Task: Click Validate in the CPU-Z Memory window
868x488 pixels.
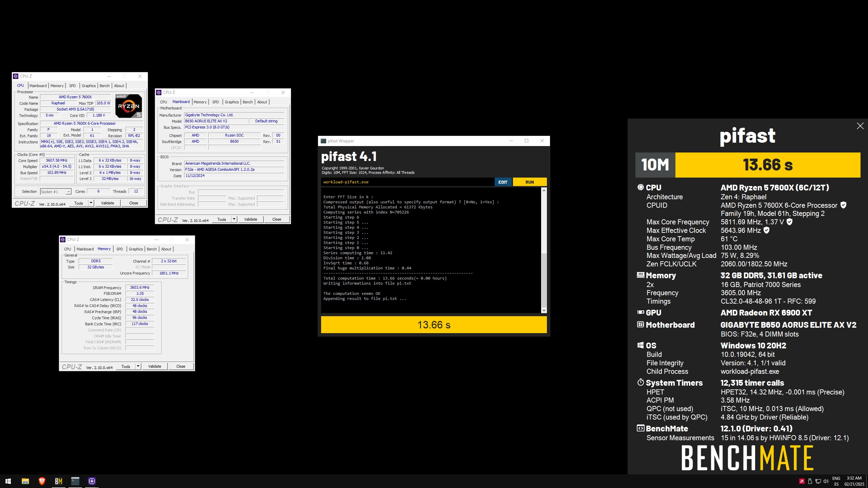Action: 155,366
